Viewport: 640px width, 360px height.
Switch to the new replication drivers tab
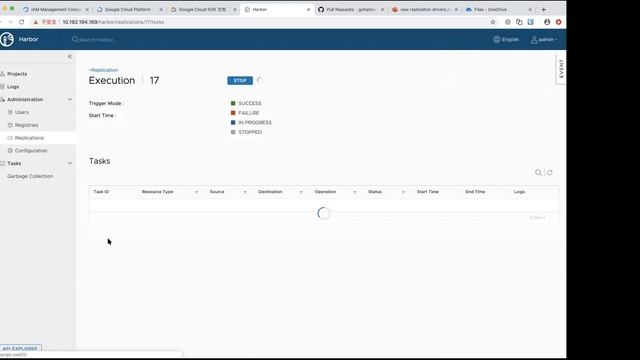(424, 9)
